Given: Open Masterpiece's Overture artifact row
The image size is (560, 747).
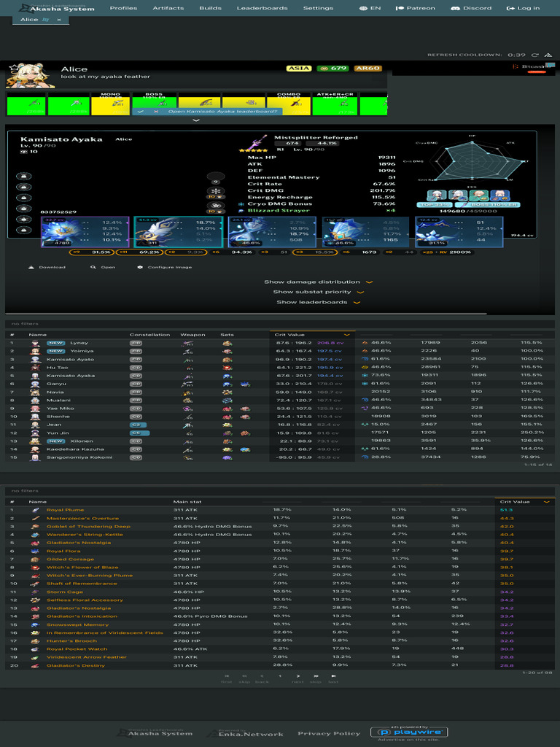Looking at the screenshot, I should (x=279, y=519).
